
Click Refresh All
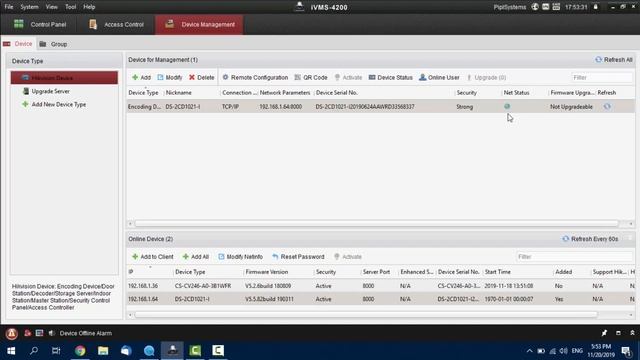coord(614,60)
